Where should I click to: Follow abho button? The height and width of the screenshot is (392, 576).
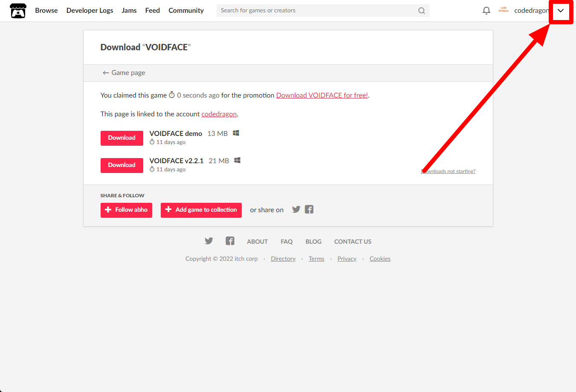126,210
